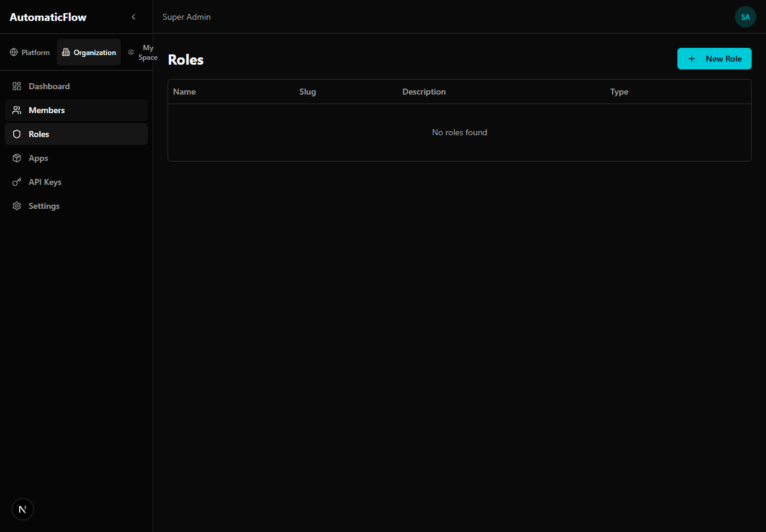Collapse the sidebar with the chevron
766x532 pixels.
point(133,17)
